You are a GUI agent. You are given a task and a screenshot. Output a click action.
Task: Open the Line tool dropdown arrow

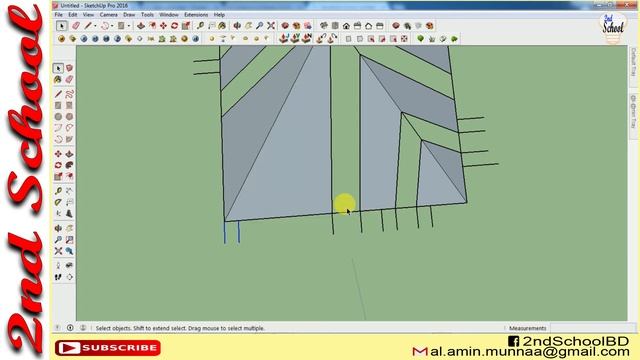coord(95,26)
